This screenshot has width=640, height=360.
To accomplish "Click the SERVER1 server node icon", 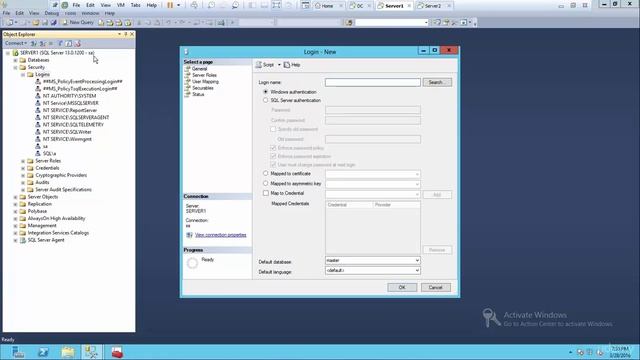I will [16, 53].
